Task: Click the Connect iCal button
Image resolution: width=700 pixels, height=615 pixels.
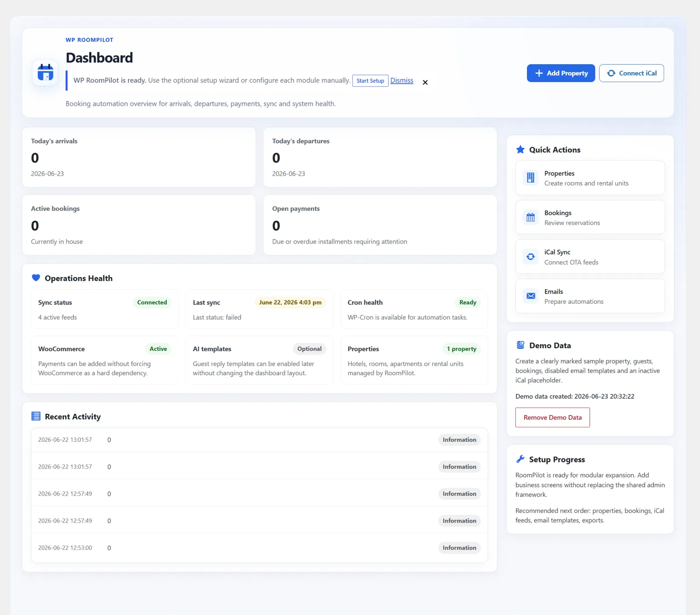Action: pyautogui.click(x=631, y=73)
